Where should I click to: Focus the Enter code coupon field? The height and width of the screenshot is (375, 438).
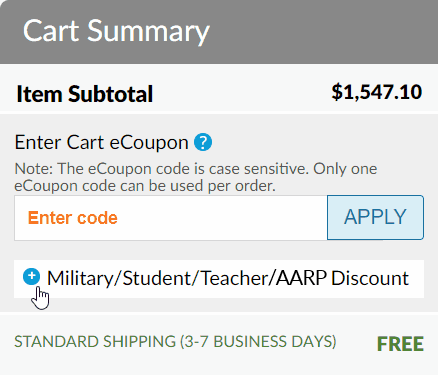click(x=171, y=218)
